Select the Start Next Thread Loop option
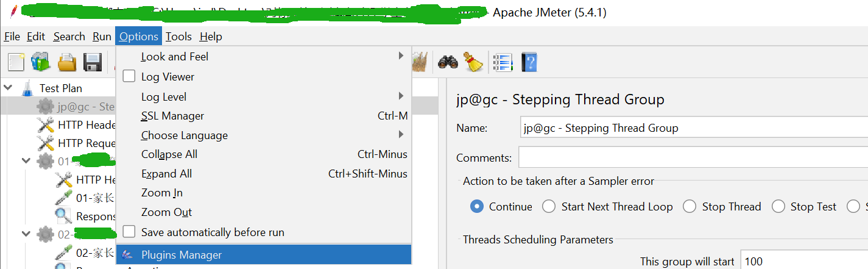The width and height of the screenshot is (868, 269). click(x=549, y=206)
